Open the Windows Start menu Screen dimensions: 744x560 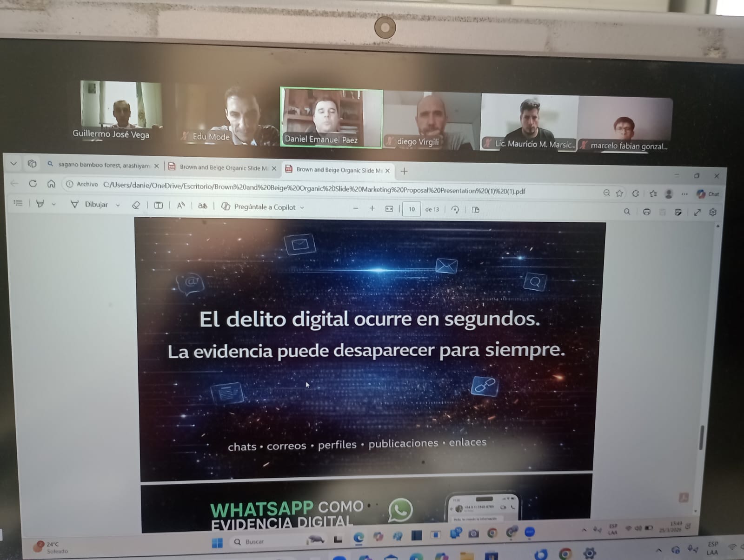pyautogui.click(x=217, y=542)
